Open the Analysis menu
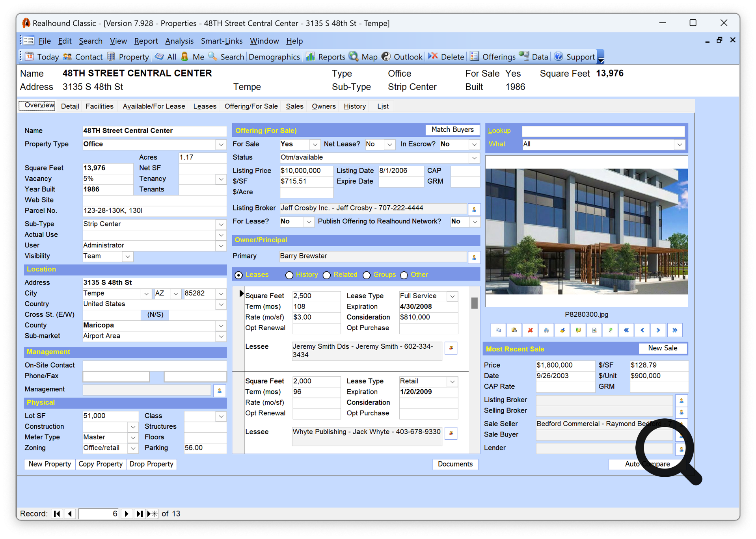Screen dimensions: 756x539 [x=179, y=41]
